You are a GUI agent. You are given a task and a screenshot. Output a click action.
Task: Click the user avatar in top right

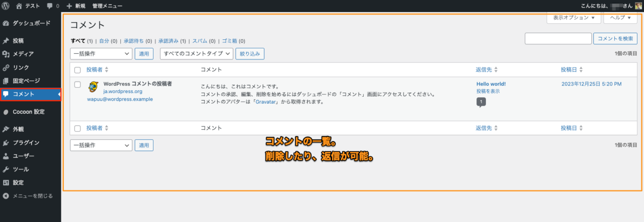(637, 6)
